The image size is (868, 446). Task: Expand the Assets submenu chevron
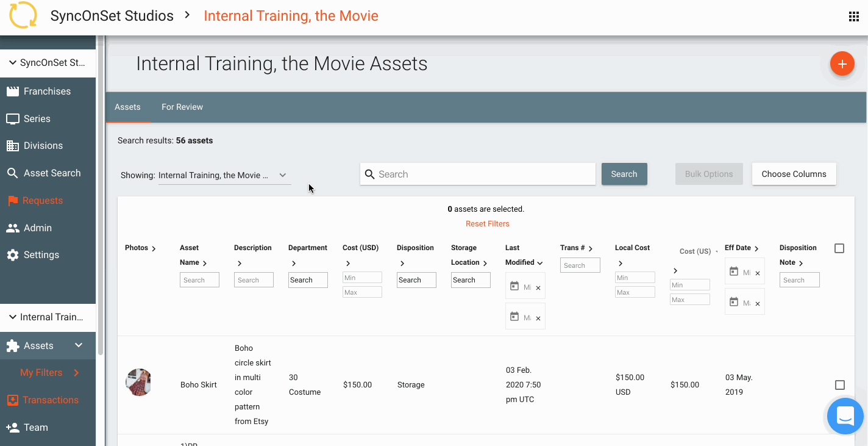click(x=79, y=345)
